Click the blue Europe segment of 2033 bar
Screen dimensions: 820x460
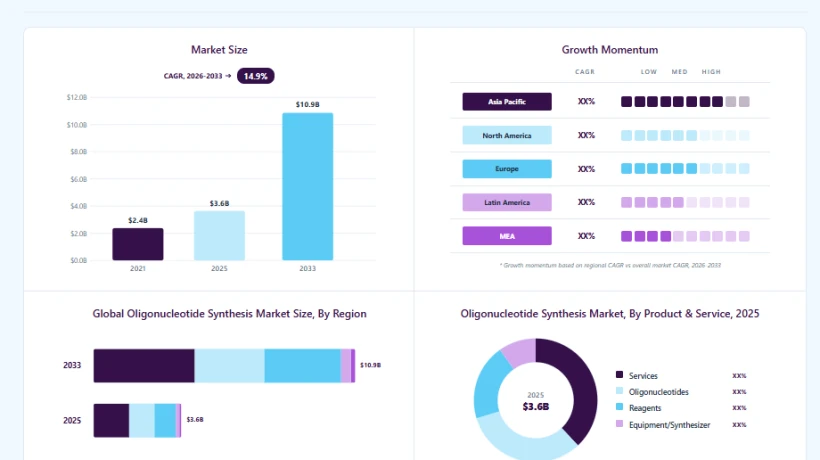[x=302, y=366]
